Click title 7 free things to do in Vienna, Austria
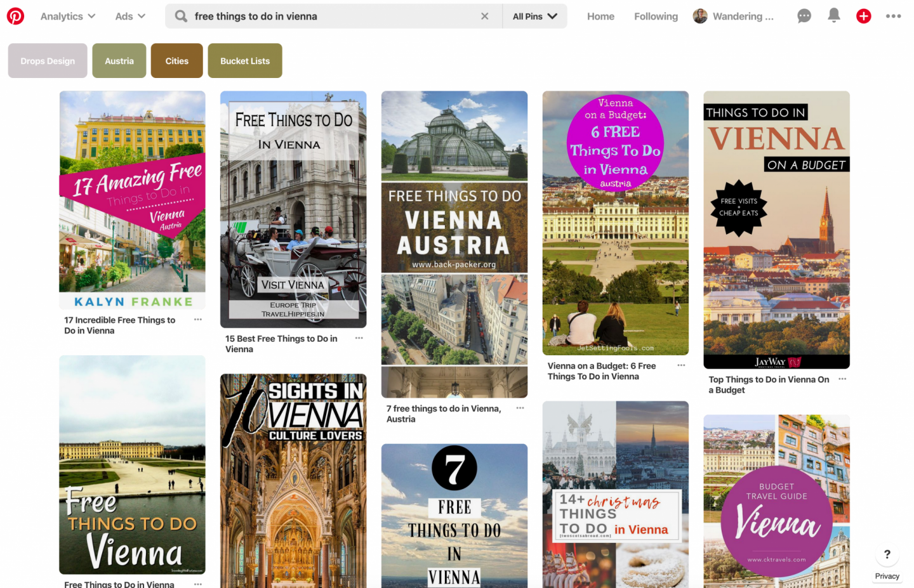 coord(444,414)
